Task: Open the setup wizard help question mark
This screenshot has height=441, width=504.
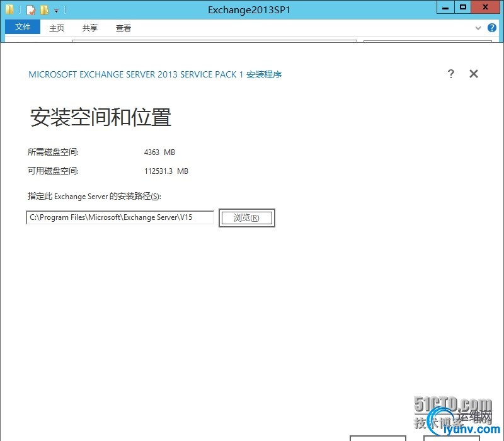Action: 451,74
